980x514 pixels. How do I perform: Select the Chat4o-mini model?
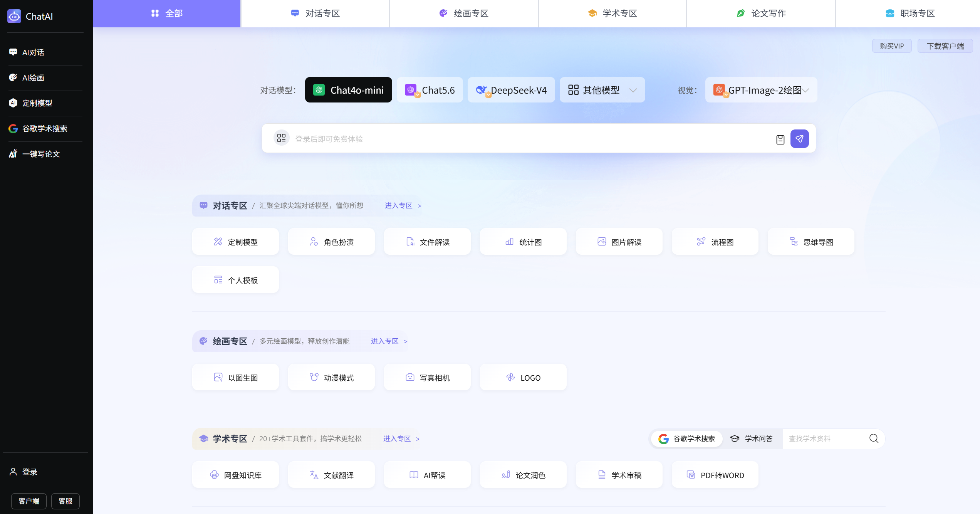coord(348,90)
